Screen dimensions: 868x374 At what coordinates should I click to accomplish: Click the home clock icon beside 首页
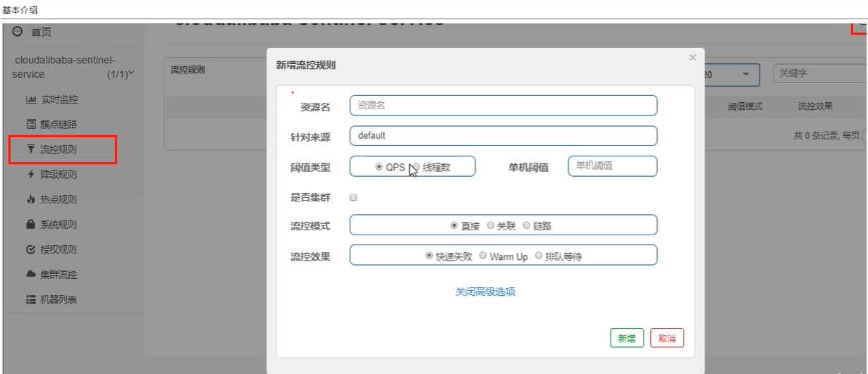click(18, 32)
